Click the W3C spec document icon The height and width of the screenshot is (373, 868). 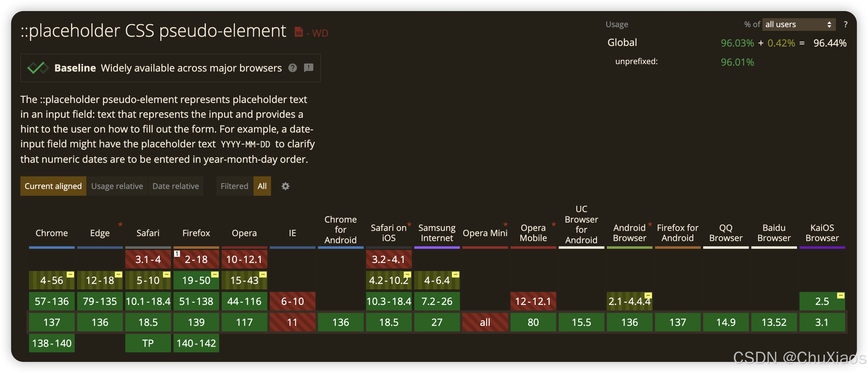pyautogui.click(x=298, y=32)
